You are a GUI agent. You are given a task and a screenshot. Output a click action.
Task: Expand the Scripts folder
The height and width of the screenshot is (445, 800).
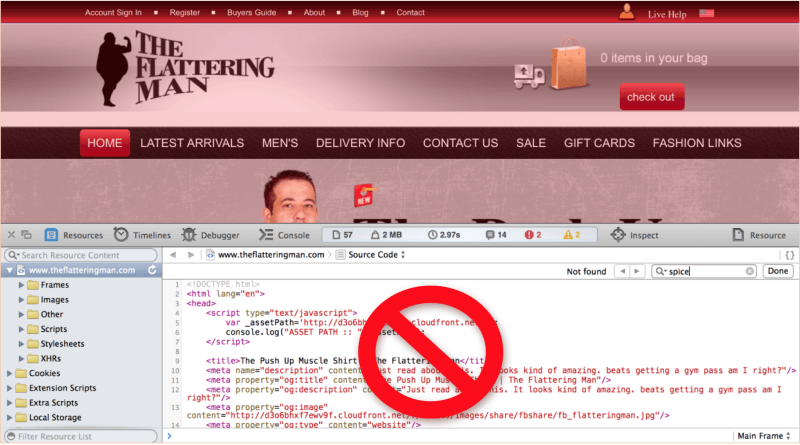(x=22, y=328)
